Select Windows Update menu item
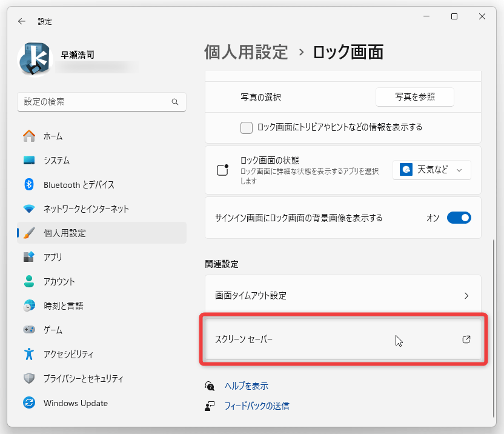This screenshot has width=504, height=434. pyautogui.click(x=102, y=403)
